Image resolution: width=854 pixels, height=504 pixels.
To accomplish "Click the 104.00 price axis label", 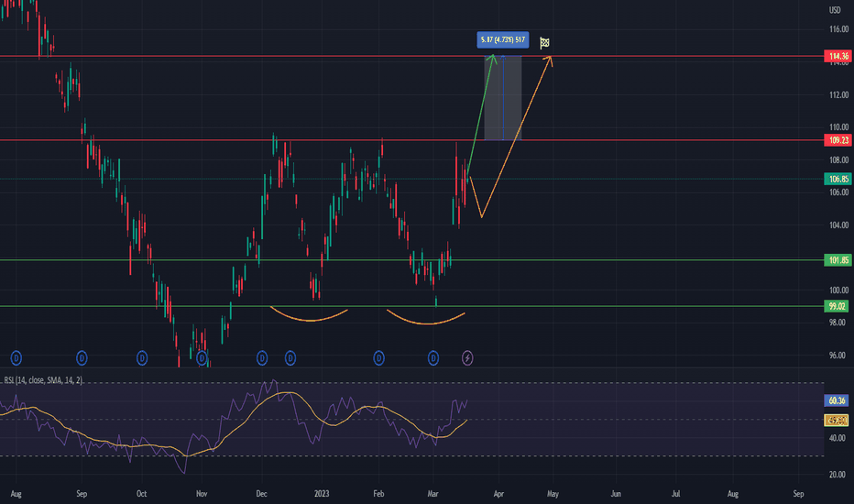I will click(x=838, y=225).
